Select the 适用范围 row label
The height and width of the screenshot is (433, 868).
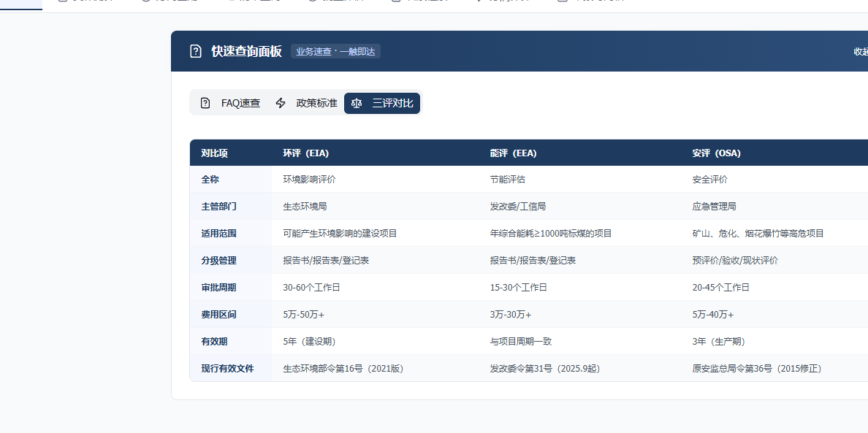click(218, 234)
